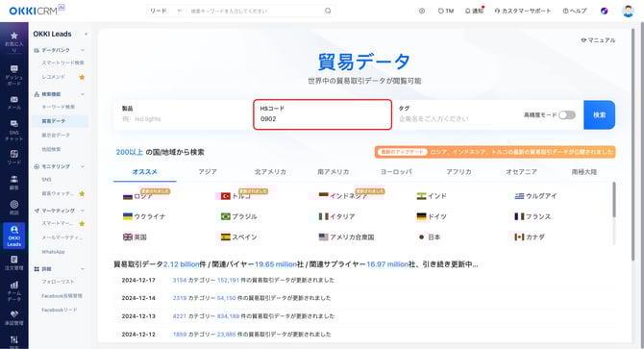
Task: Expand the リード search type dropdown
Action: point(165,11)
